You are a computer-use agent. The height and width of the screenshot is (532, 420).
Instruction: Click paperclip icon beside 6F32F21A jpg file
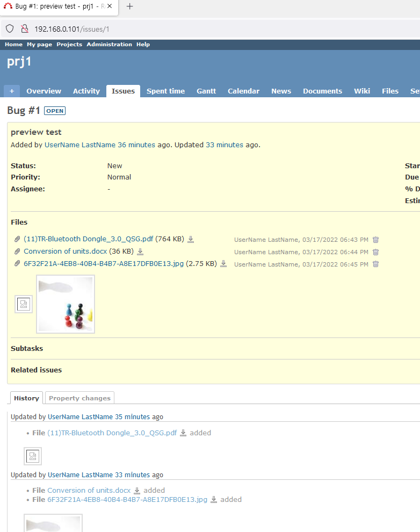click(17, 263)
